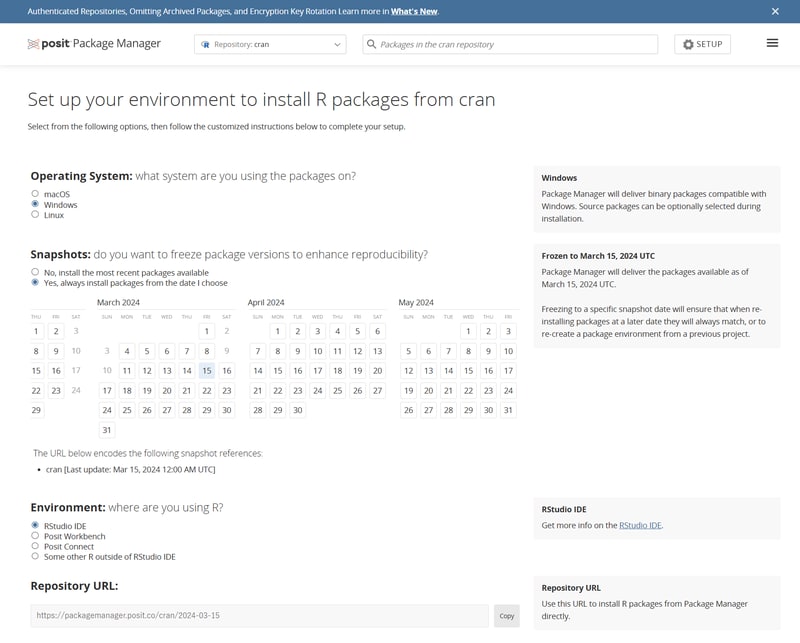Open the What's New link

point(414,11)
